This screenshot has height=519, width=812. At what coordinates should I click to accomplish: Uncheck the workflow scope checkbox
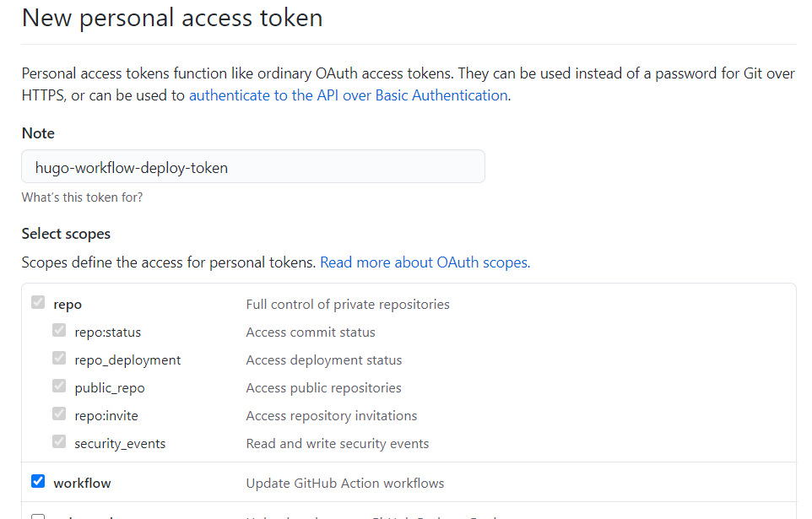coord(38,482)
